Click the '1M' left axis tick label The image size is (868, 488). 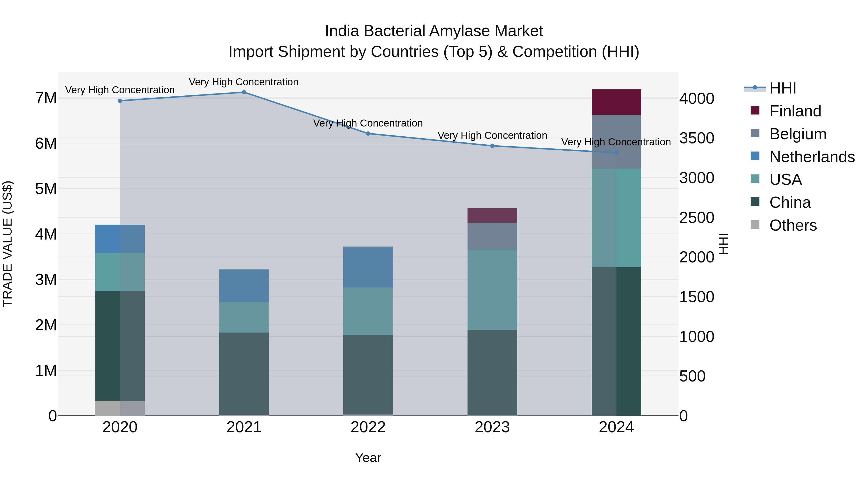46,370
